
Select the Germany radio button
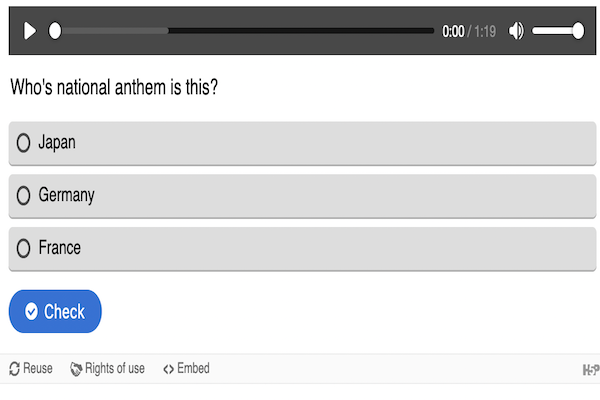(23, 196)
